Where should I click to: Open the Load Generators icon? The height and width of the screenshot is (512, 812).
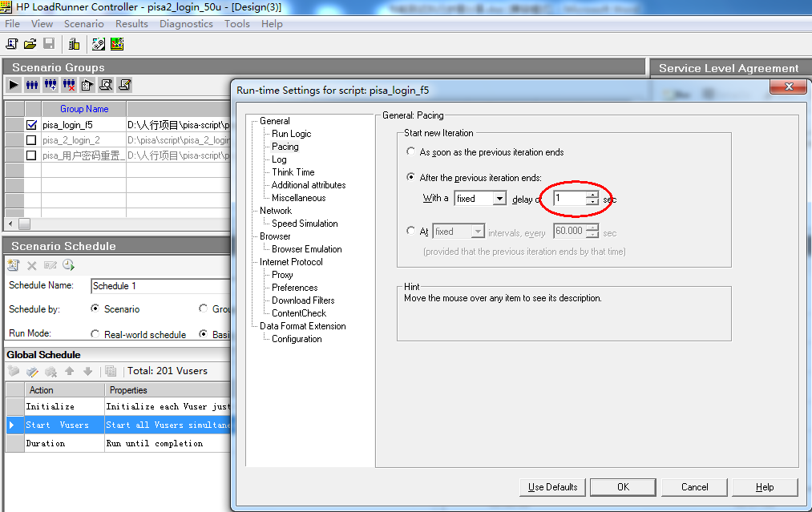pos(74,44)
